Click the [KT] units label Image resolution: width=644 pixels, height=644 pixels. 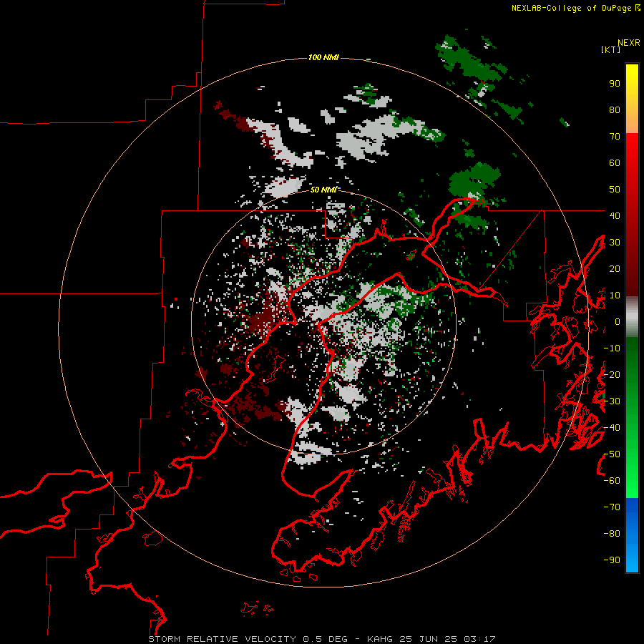click(x=611, y=49)
